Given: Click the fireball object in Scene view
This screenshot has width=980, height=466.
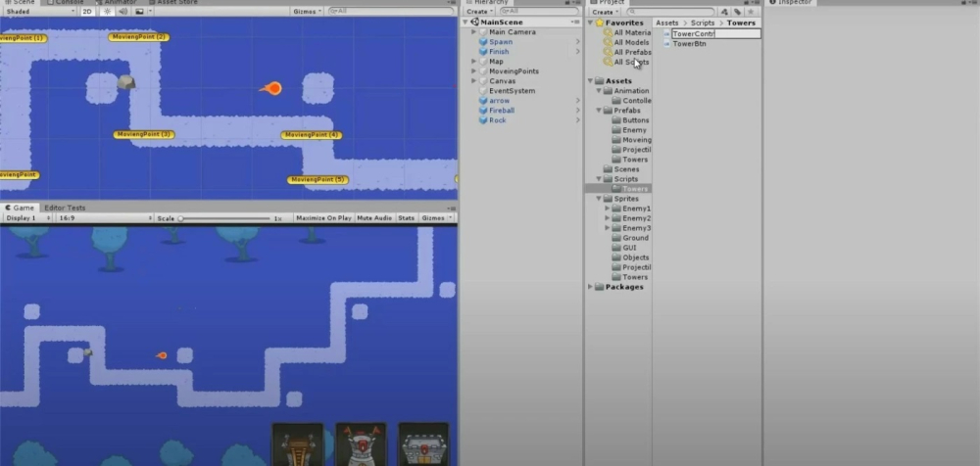Looking at the screenshot, I should tap(272, 88).
